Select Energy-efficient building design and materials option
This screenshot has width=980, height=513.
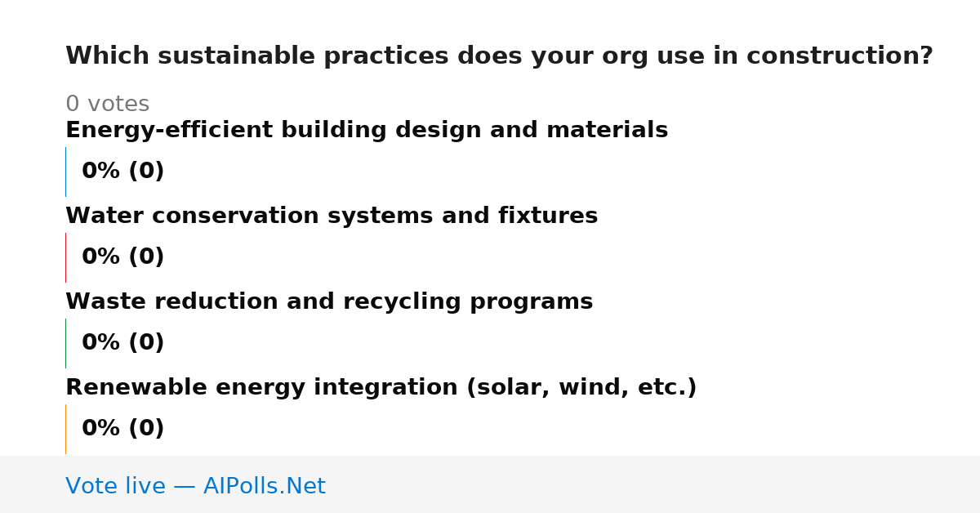point(367,131)
